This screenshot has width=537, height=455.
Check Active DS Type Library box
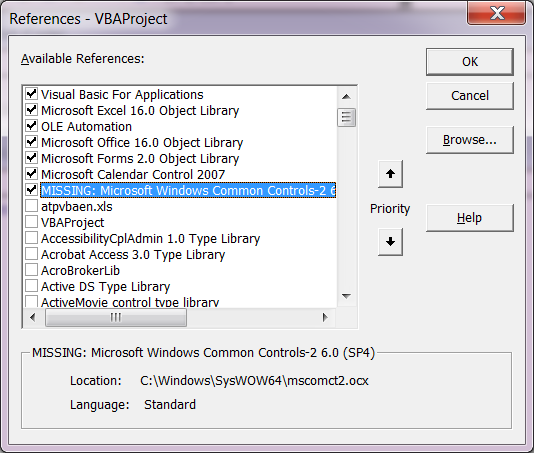(x=32, y=286)
